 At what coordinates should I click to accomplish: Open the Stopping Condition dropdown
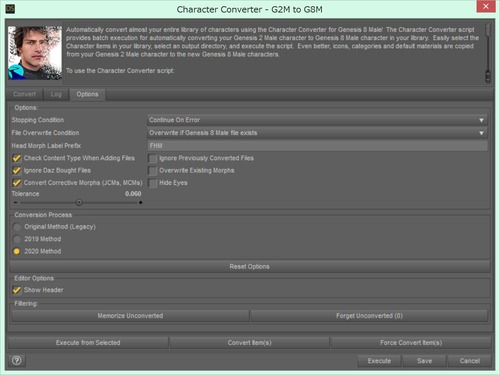pyautogui.click(x=317, y=120)
